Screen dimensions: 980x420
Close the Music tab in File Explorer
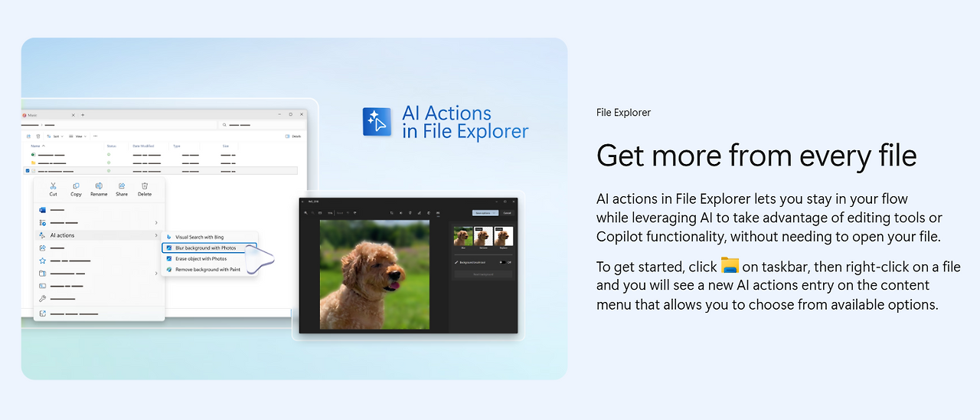(73, 115)
